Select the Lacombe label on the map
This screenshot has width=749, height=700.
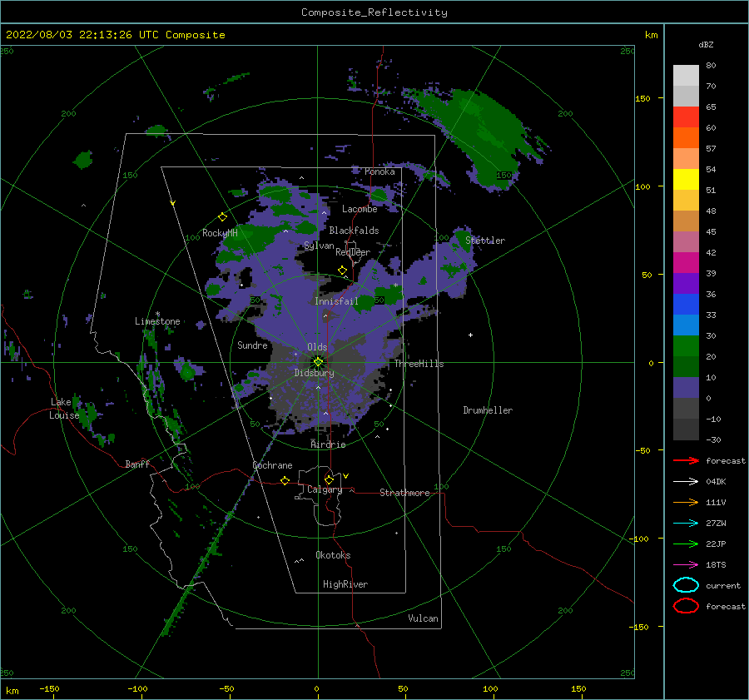point(360,209)
